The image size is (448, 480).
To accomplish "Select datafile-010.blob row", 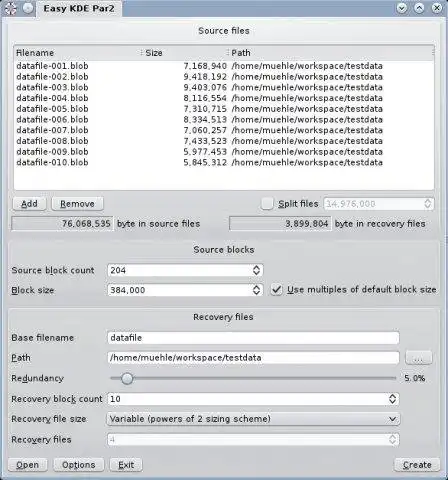I will pyautogui.click(x=224, y=162).
